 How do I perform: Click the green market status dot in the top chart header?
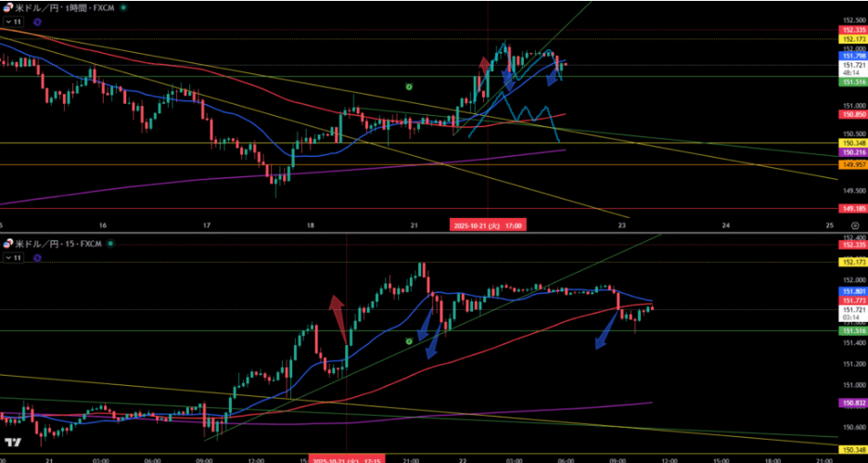pos(126,6)
